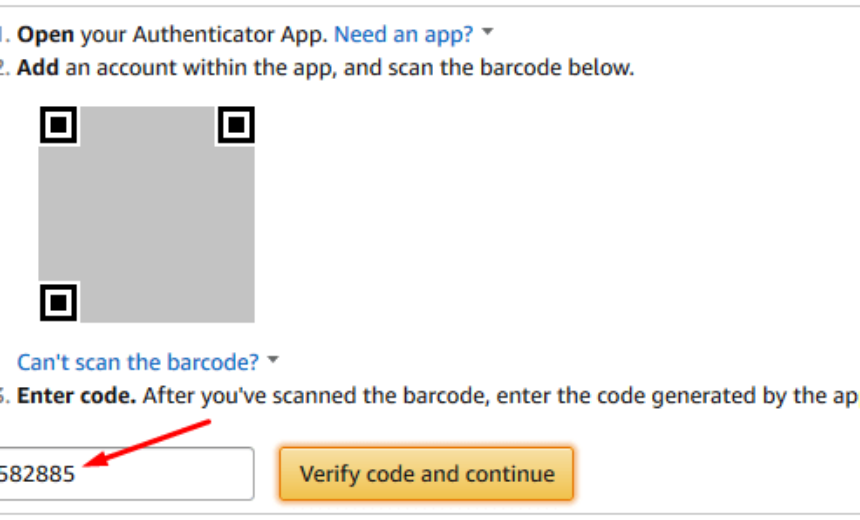Click the bold "Enter code." label
This screenshot has height=520, width=860.
pos(76,395)
